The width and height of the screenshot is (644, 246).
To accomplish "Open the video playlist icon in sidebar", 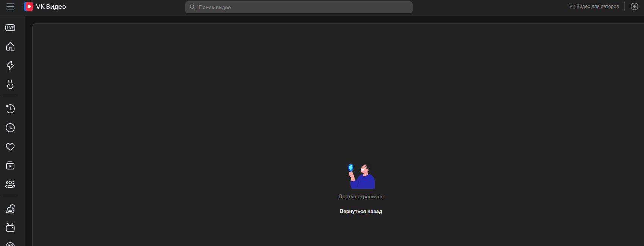I will [10, 166].
